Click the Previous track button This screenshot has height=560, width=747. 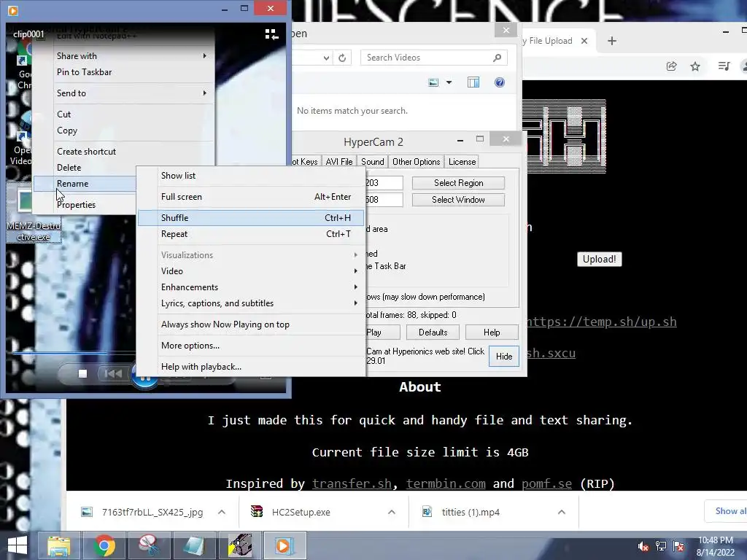tap(113, 374)
